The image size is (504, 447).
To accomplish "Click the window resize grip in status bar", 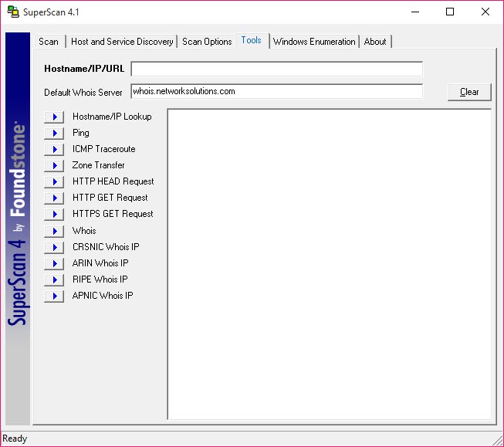I will pos(498,440).
